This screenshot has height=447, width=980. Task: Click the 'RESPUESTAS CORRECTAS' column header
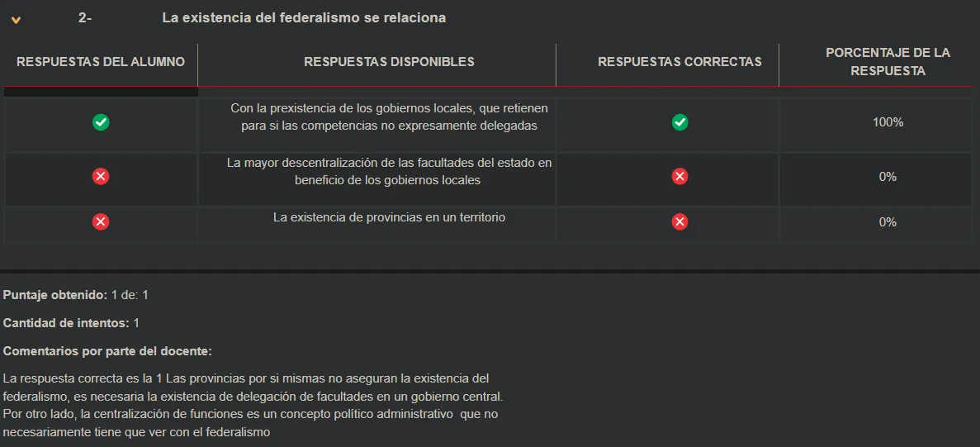(679, 62)
